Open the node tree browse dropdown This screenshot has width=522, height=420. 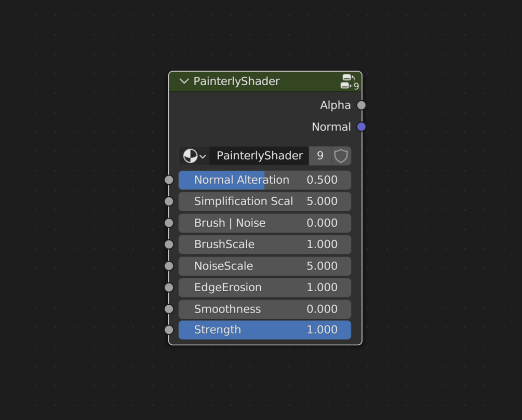tap(194, 156)
